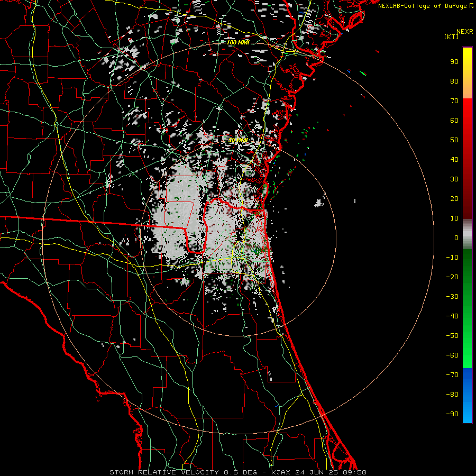Click the -20 value on the velocity scale
Viewport: 476px width, 476px height.
(x=452, y=277)
